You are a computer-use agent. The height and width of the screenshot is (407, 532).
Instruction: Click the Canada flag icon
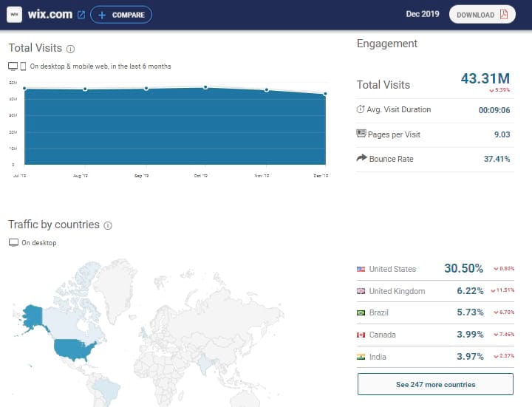click(361, 335)
